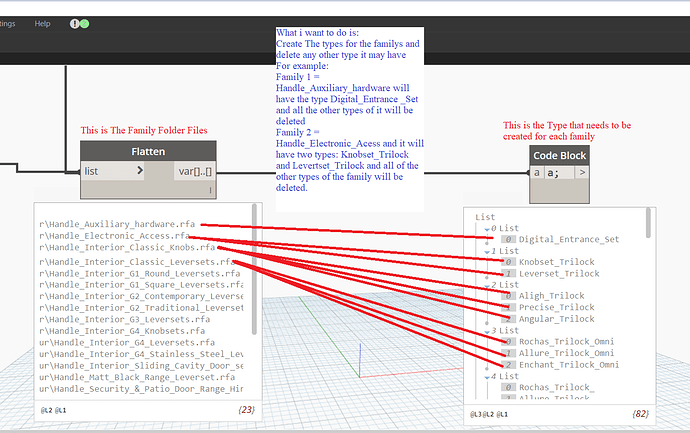Screen dimensions: 690x433
Task: Click the exclamation notification icon
Action: point(74,24)
